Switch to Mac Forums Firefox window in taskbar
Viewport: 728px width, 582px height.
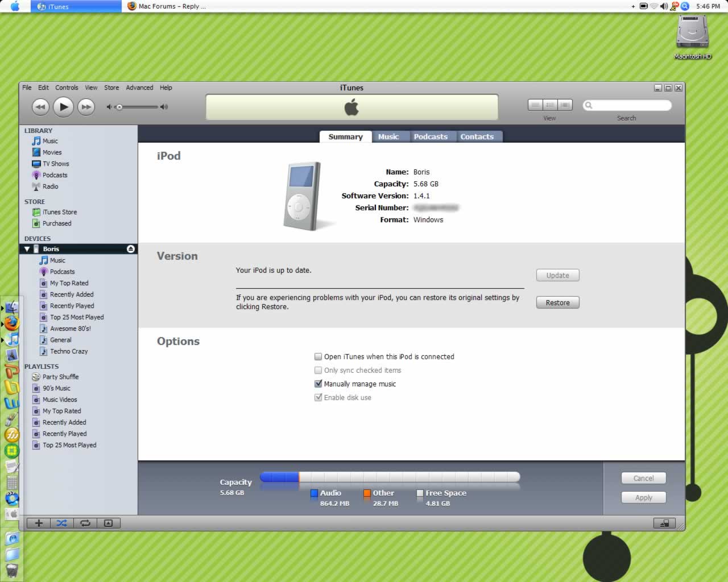[167, 6]
